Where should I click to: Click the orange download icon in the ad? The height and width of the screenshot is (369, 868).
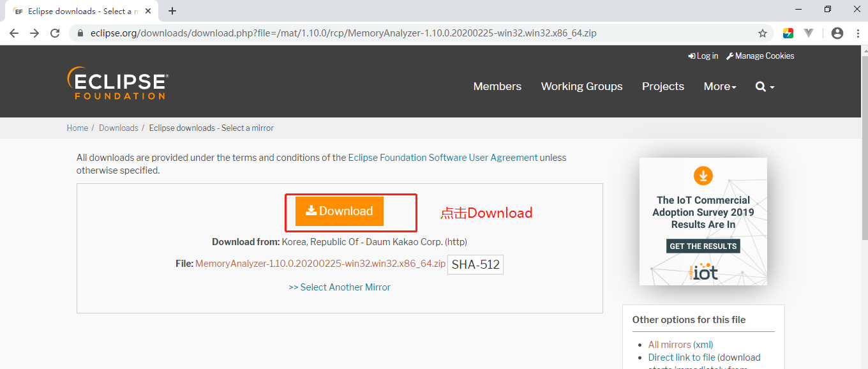pos(703,176)
